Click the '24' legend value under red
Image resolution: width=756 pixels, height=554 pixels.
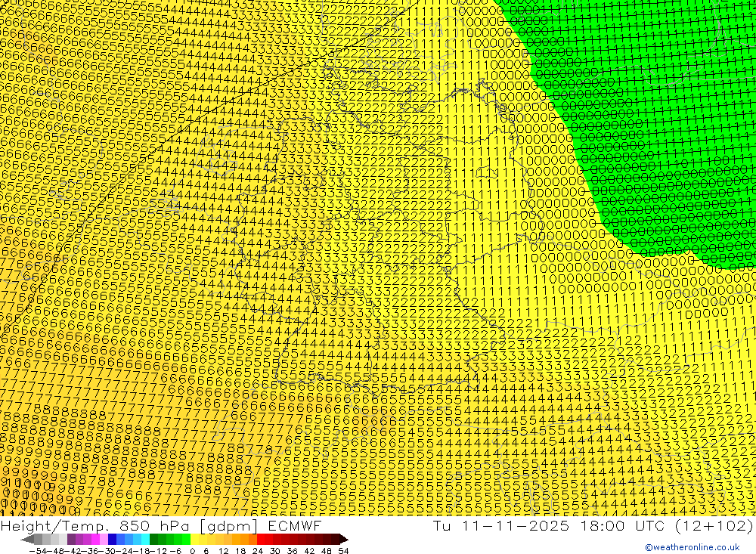pyautogui.click(x=258, y=551)
